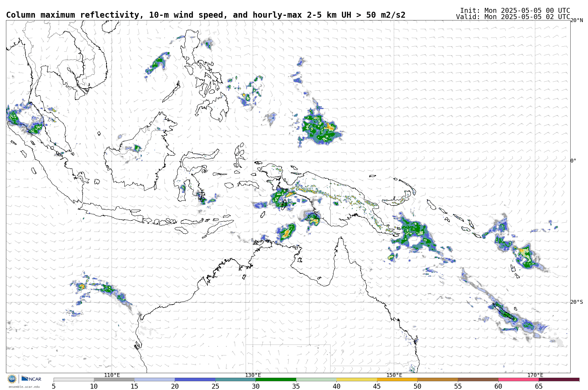The width and height of the screenshot is (588, 390).
Task: Click the 20°S latitude label
Action: point(577,302)
